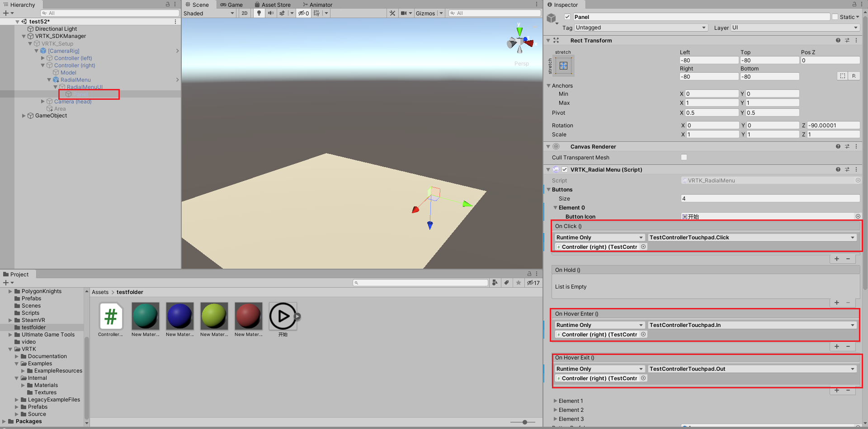Open the anchor presets selector in Rect Transform

(563, 65)
